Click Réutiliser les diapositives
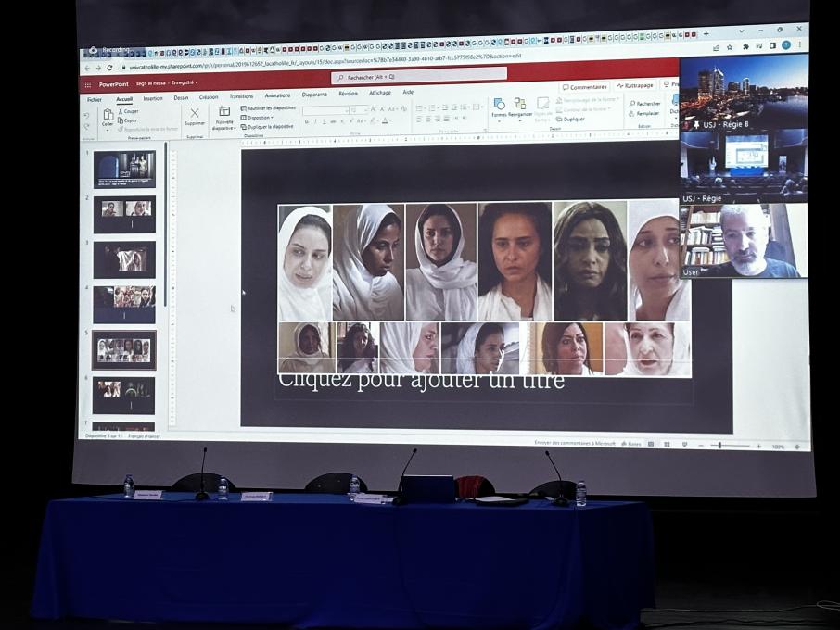Viewport: 840px width, 630px height. pos(268,108)
